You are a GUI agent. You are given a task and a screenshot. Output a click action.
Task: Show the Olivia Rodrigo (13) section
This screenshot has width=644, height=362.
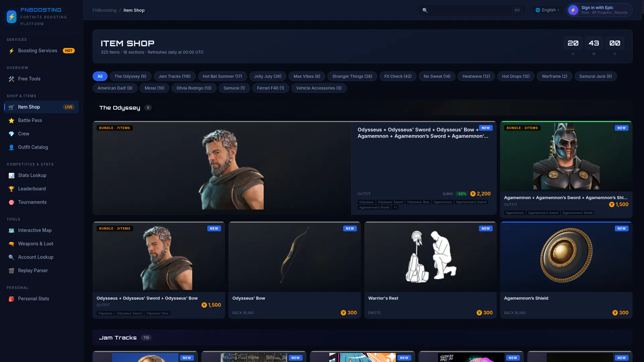click(x=194, y=88)
